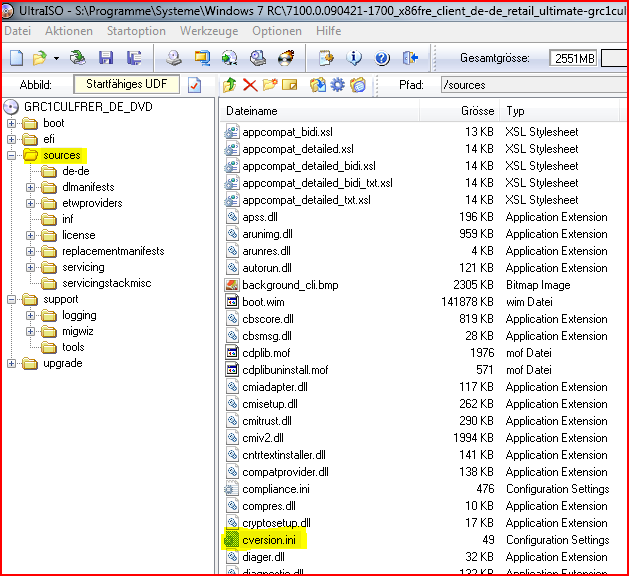Expand the dlmanifests folder node
The image size is (629, 576).
pyautogui.click(x=30, y=187)
